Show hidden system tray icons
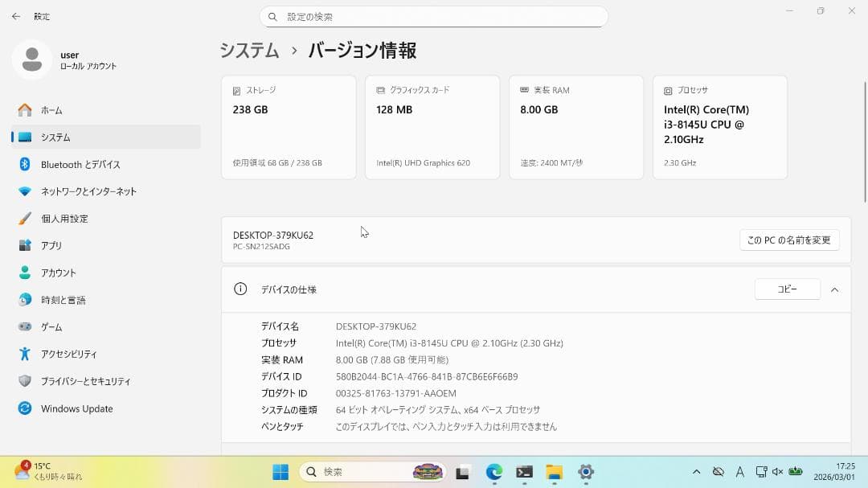Screen dimensions: 868x488 [696, 472]
